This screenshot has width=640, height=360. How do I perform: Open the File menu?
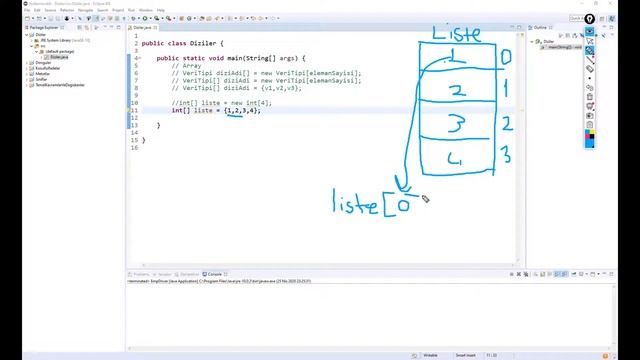click(x=27, y=10)
